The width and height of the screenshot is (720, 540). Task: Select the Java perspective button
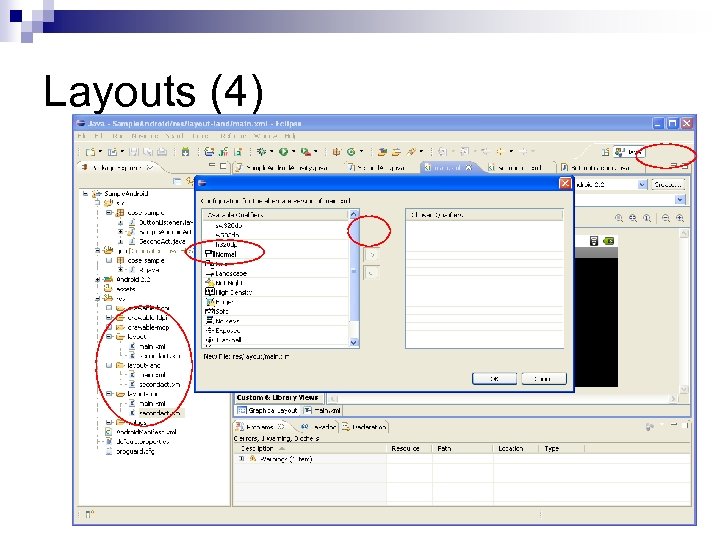[x=630, y=152]
